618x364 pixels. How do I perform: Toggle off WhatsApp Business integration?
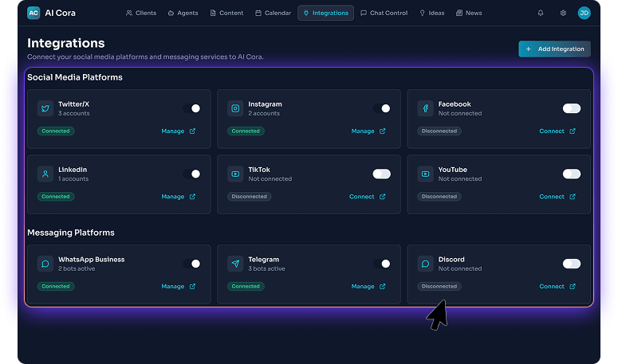coord(192,264)
